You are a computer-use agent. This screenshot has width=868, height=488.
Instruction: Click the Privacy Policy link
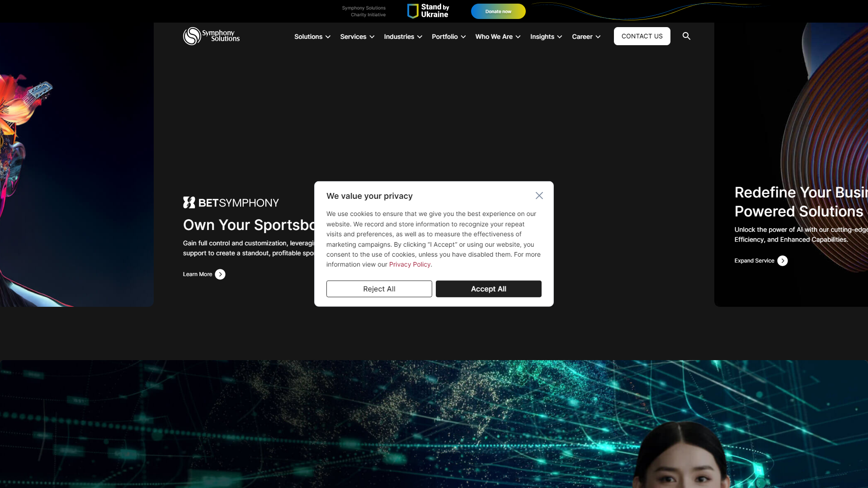point(410,264)
